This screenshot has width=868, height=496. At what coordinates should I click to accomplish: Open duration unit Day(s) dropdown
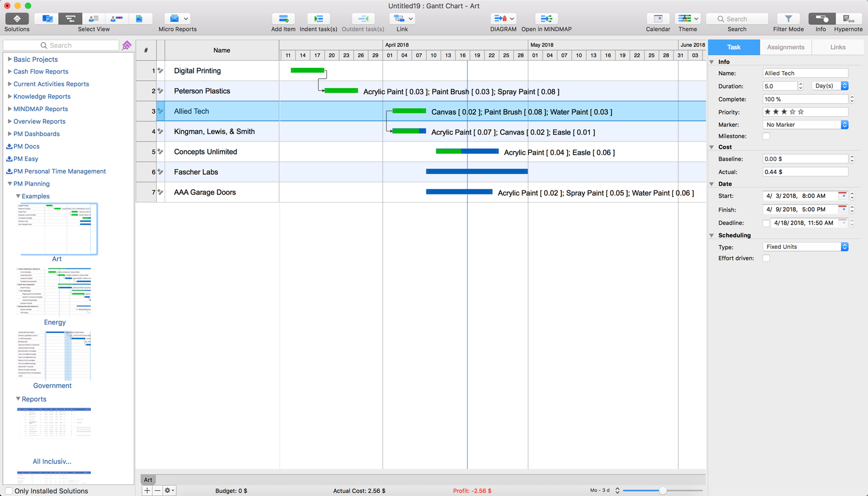click(x=830, y=86)
